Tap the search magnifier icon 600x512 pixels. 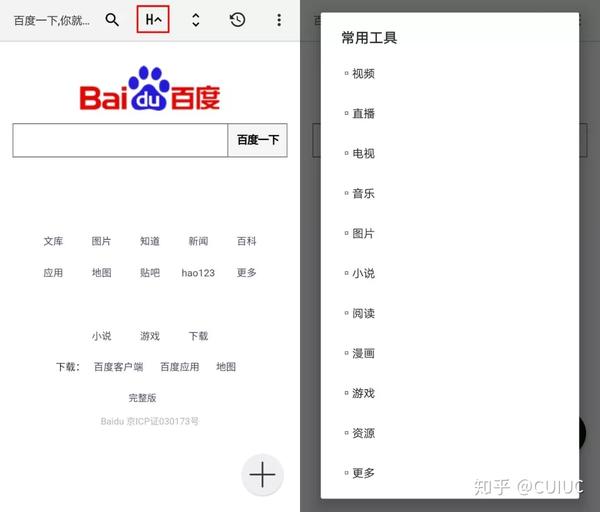[x=112, y=19]
